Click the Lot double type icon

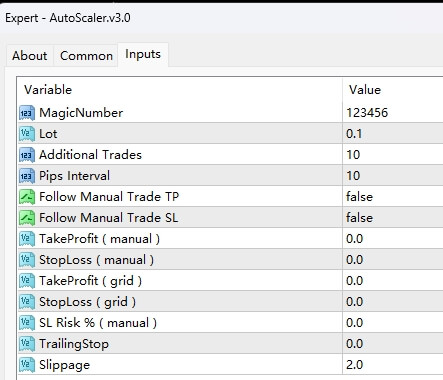(x=27, y=134)
